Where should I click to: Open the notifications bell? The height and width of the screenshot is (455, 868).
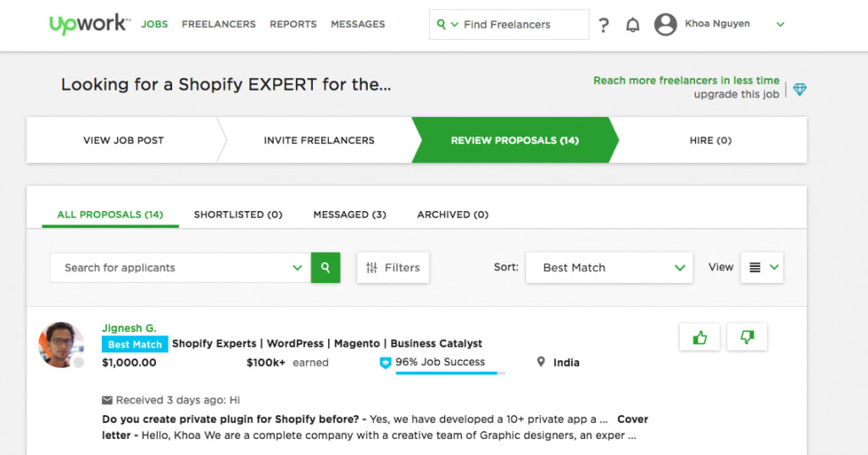coord(632,25)
